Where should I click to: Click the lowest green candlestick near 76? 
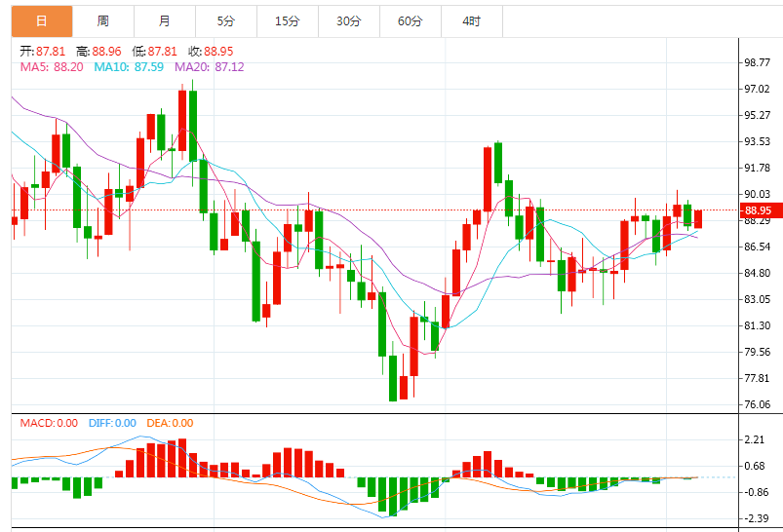393,378
